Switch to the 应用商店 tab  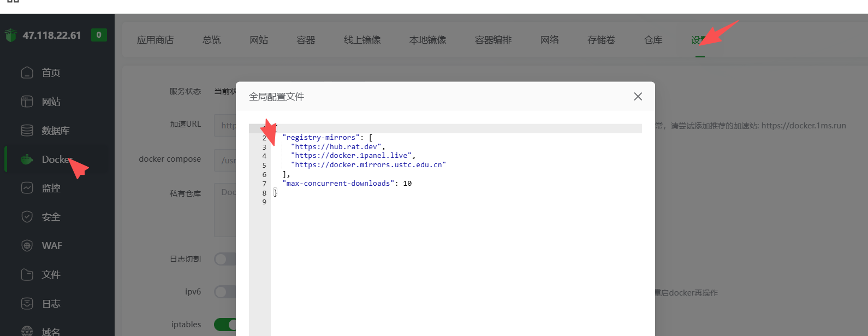(155, 40)
